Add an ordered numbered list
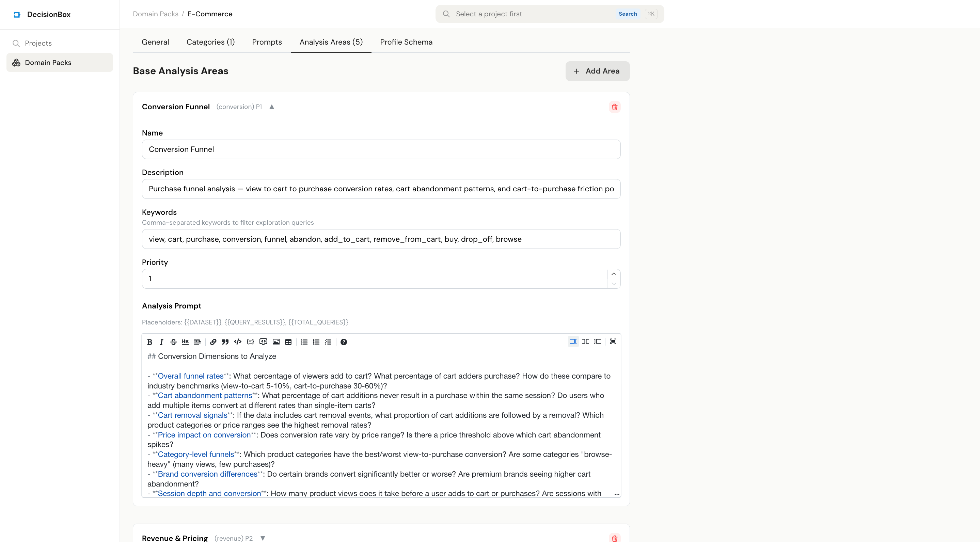This screenshot has height=542, width=980. [316, 342]
